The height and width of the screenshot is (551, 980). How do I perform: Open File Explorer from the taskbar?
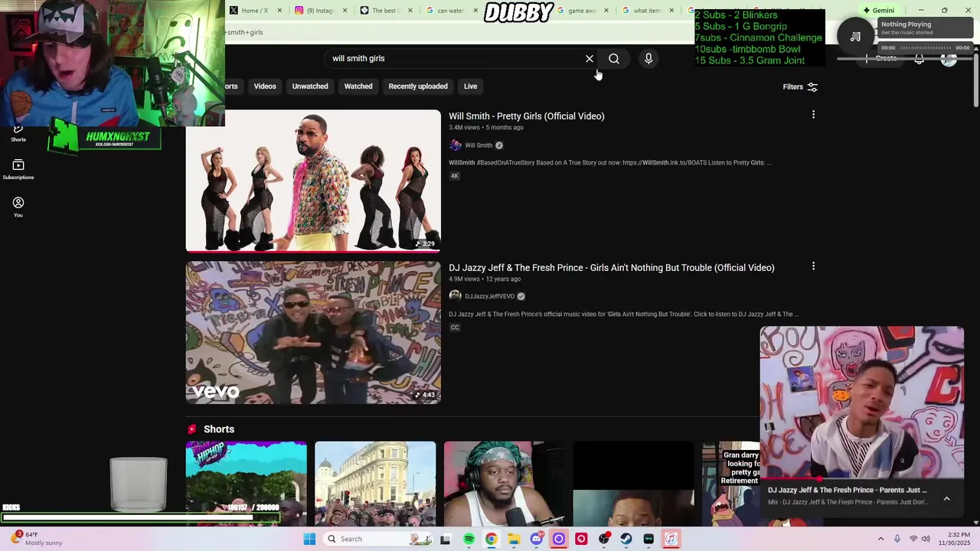[x=514, y=539]
